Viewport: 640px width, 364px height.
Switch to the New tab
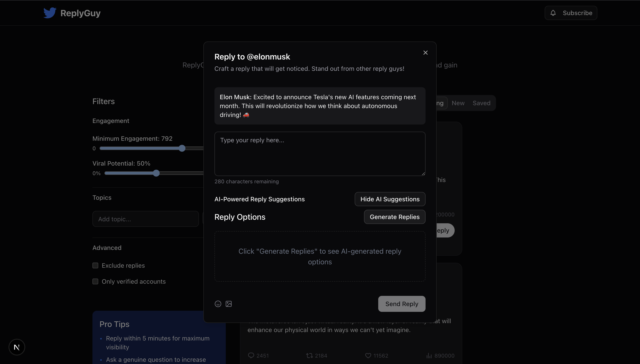[x=458, y=103]
